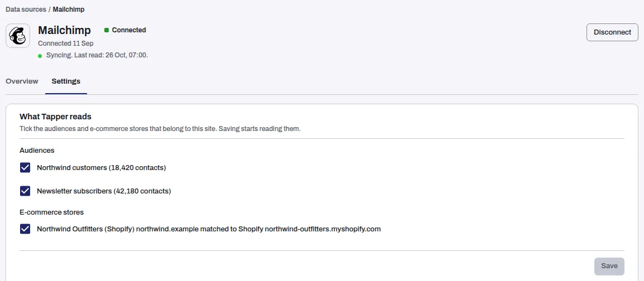This screenshot has height=281, width=644.
Task: Switch to the Overview tab
Action: (22, 81)
